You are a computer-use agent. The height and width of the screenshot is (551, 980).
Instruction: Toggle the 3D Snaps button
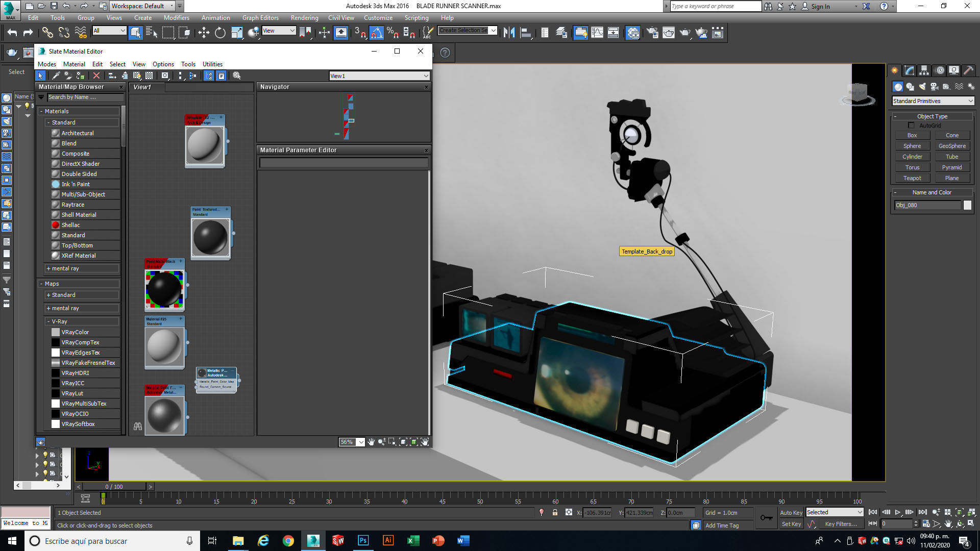(360, 33)
